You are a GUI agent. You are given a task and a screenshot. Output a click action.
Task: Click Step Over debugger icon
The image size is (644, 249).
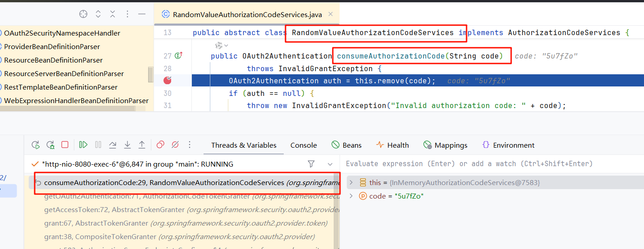(113, 145)
